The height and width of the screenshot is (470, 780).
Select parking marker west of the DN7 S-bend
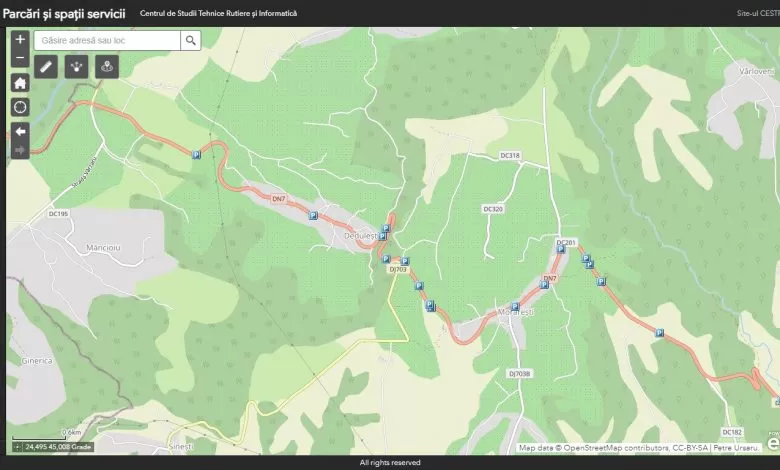tap(196, 155)
